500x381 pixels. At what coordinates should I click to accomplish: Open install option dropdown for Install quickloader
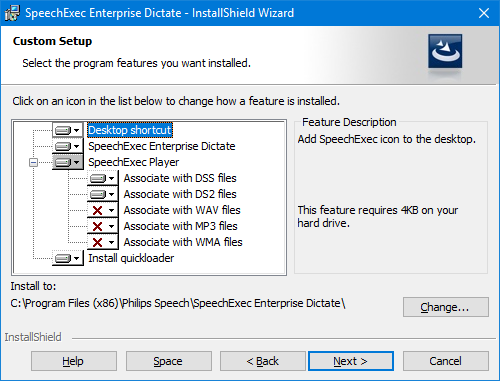[68, 258]
